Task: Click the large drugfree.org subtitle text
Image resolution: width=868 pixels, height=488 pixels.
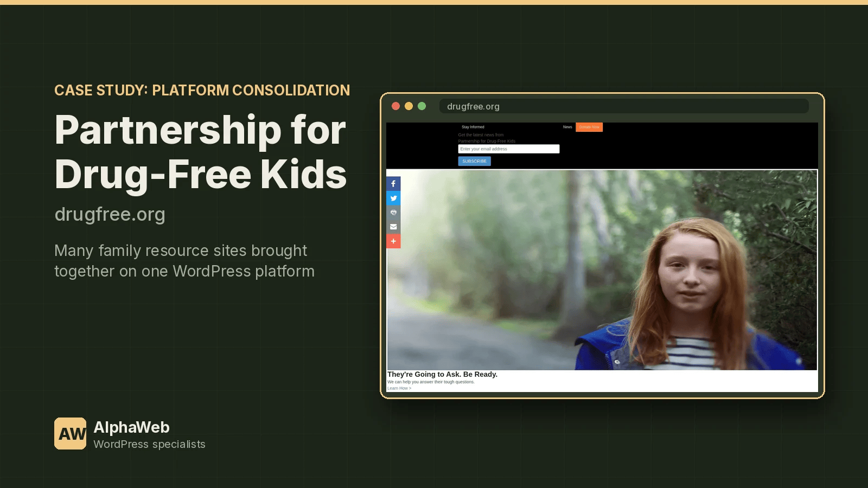Action: [x=110, y=214]
